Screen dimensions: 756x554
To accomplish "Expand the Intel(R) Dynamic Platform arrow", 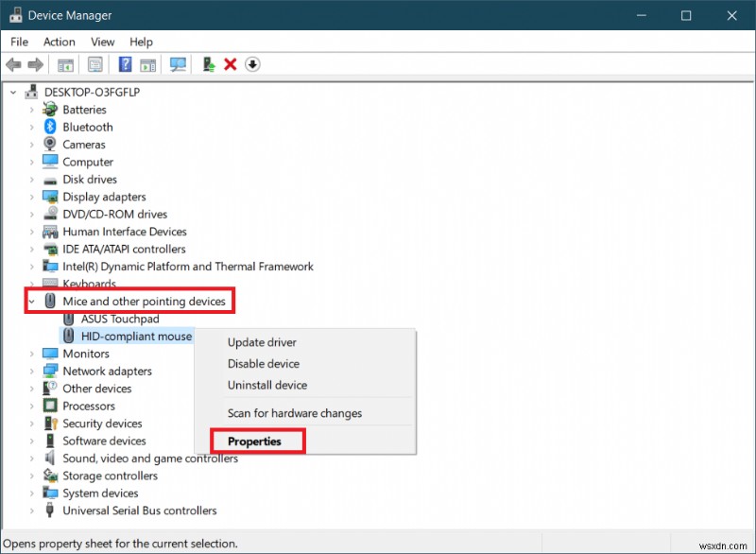I will pos(32,267).
